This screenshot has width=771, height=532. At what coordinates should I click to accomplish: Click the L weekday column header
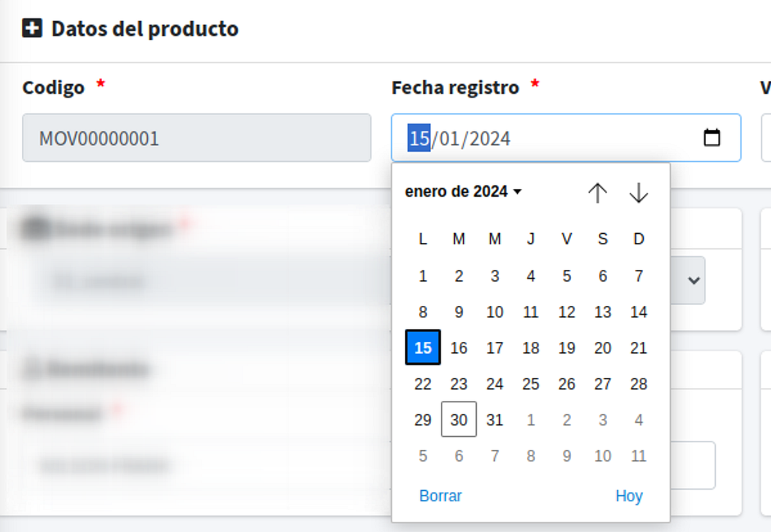422,238
